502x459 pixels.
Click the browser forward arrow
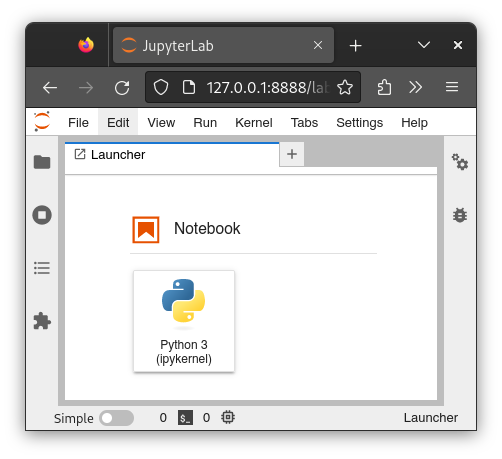tap(86, 88)
